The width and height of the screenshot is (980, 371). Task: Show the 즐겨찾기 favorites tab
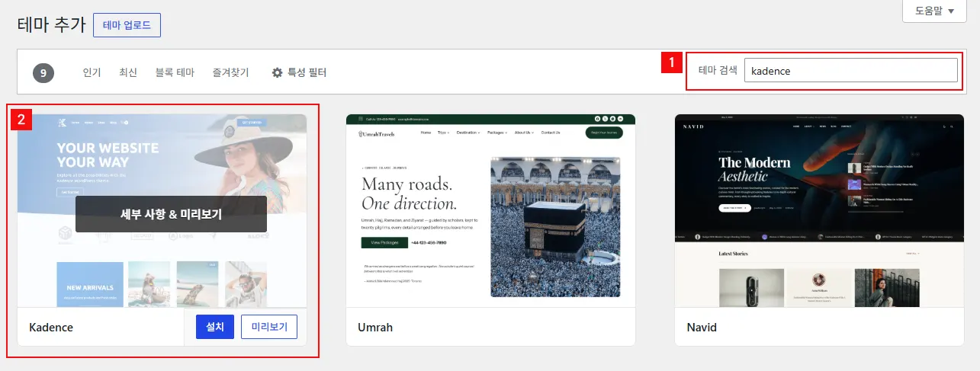230,72
